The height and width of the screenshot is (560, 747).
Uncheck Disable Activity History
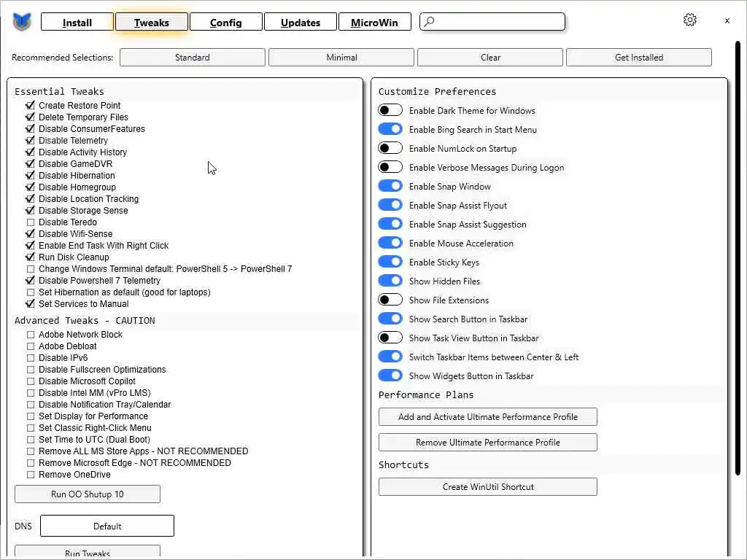click(x=31, y=152)
